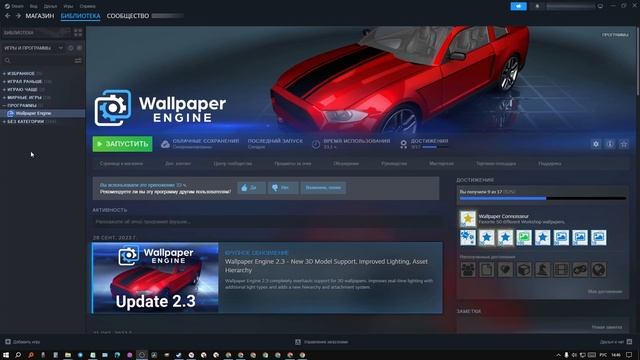
Task: Click the Windows Start button
Action: (x=6, y=355)
